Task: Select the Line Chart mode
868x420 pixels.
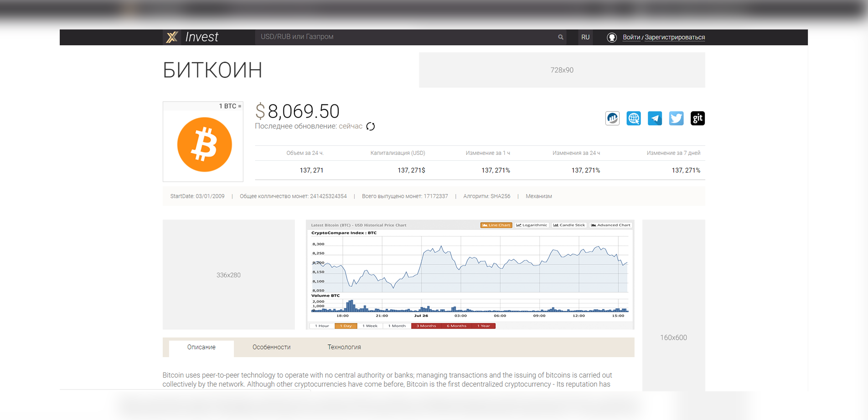Action: click(x=496, y=225)
